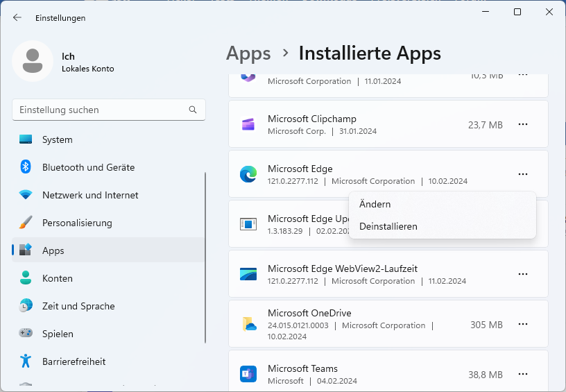Image resolution: width=566 pixels, height=392 pixels.
Task: Click the Microsoft Edge app icon
Action: coord(248,174)
